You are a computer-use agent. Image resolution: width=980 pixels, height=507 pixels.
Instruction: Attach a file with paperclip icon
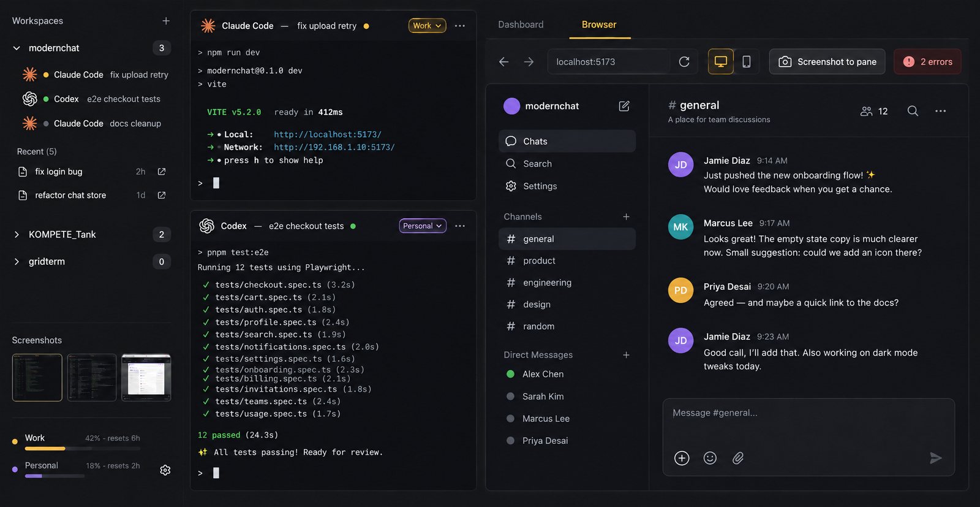click(x=738, y=458)
